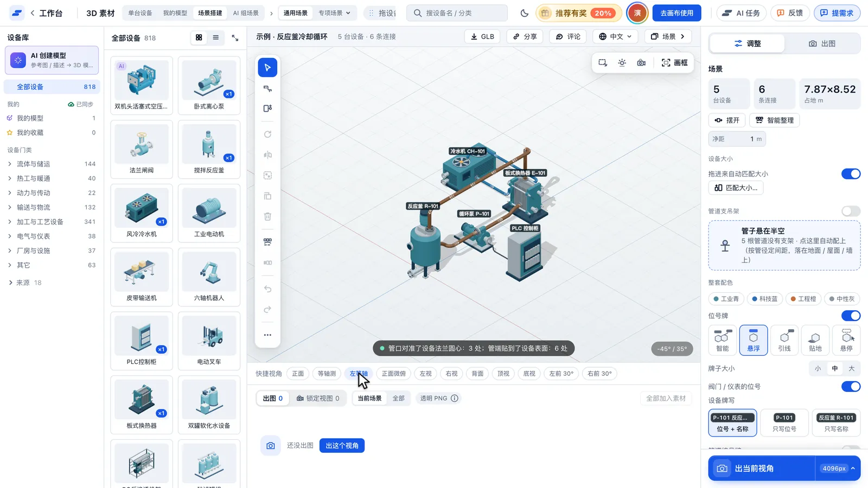
Task: Toggle the 位号牌 switch
Action: tap(851, 316)
